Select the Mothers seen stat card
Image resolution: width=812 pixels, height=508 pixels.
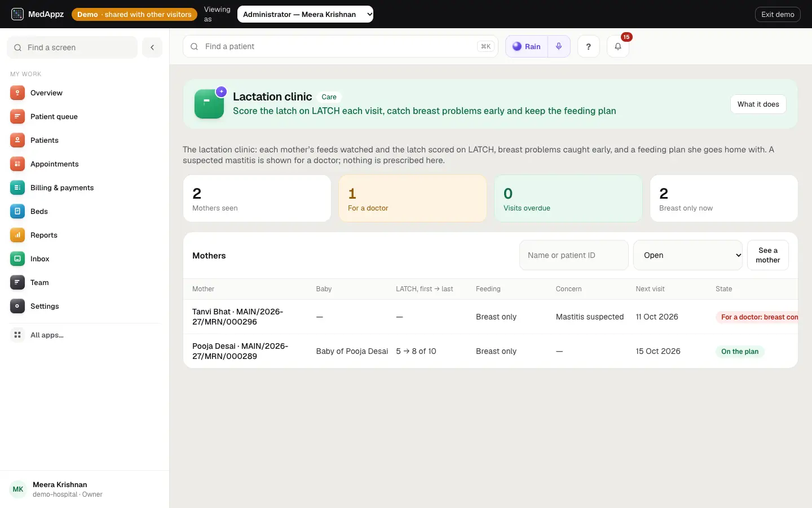(257, 198)
